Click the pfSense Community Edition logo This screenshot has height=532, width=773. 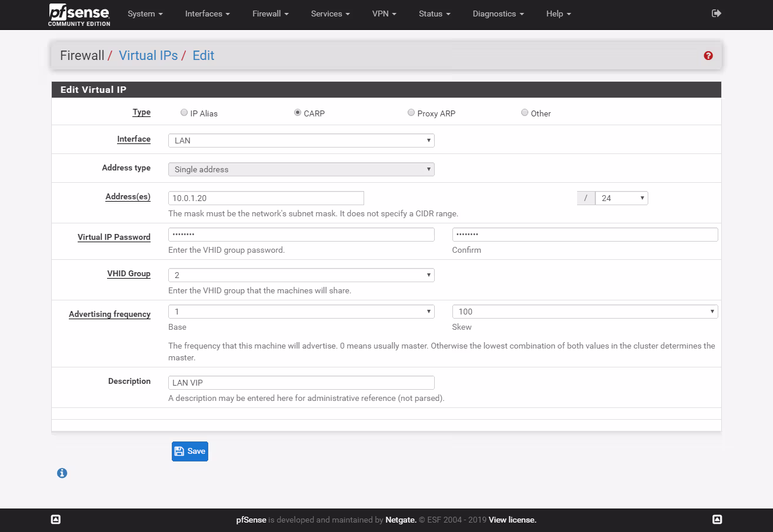click(79, 15)
